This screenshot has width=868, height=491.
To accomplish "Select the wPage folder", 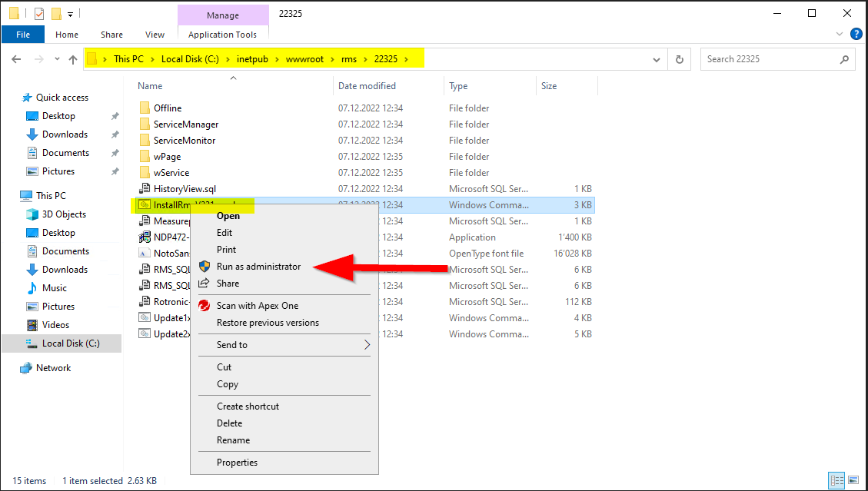I will tap(167, 157).
